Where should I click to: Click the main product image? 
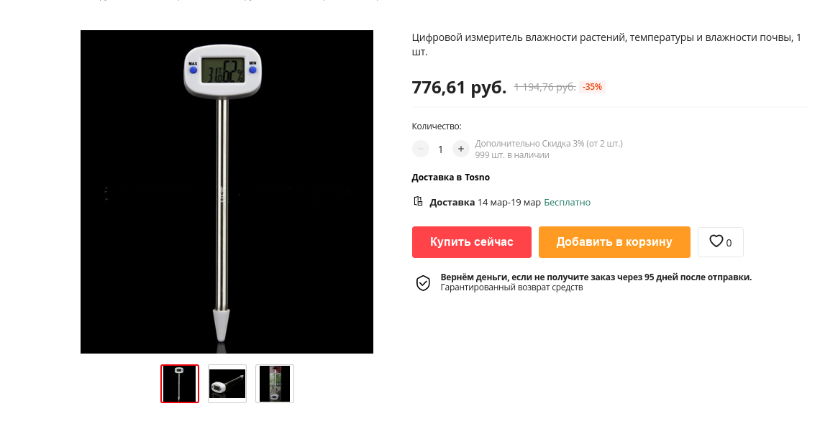tap(226, 191)
